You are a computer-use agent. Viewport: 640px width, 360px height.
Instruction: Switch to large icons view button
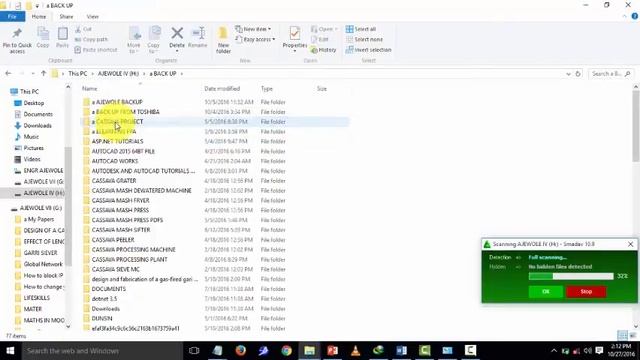[x=633, y=336]
